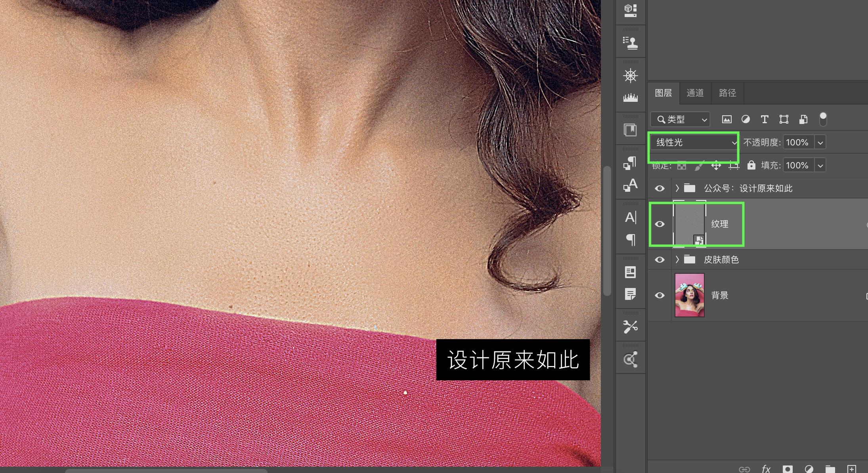Image resolution: width=868 pixels, height=473 pixels.
Task: Open the Navigator panel wheel icon
Action: point(630,75)
